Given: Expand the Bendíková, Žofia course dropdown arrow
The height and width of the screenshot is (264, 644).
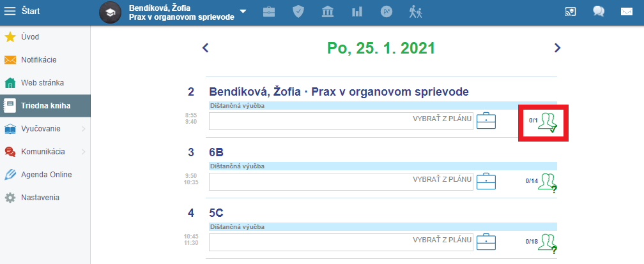Looking at the screenshot, I should 243,11.
